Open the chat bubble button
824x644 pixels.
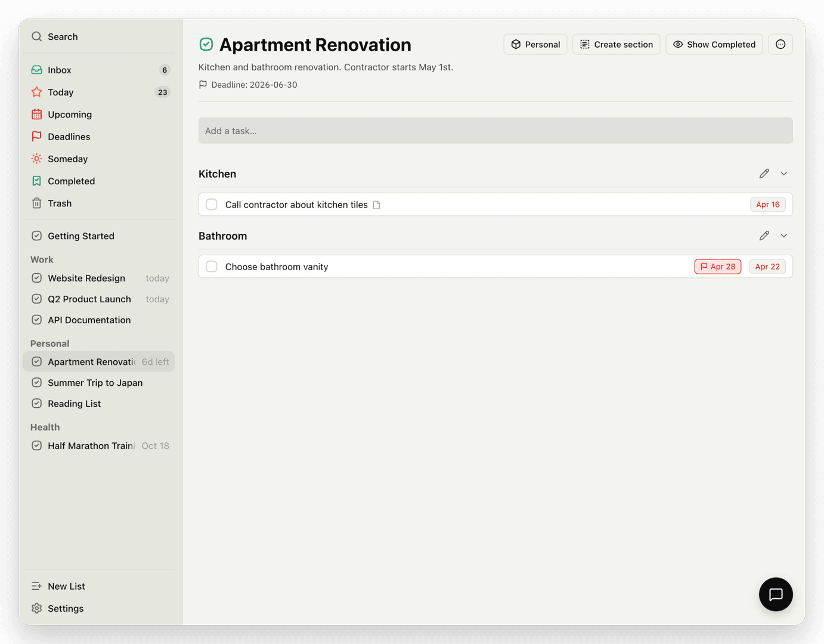tap(776, 595)
